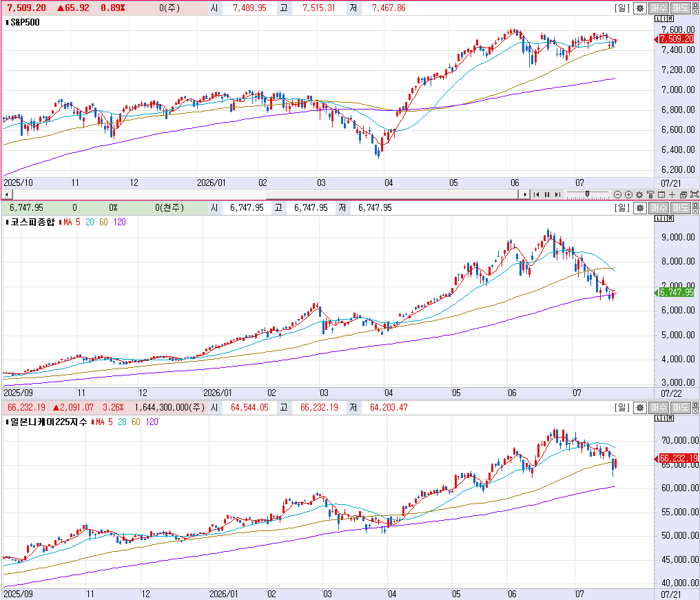Click red price tag 66,232.19 on Nikkei axis

coord(678,459)
